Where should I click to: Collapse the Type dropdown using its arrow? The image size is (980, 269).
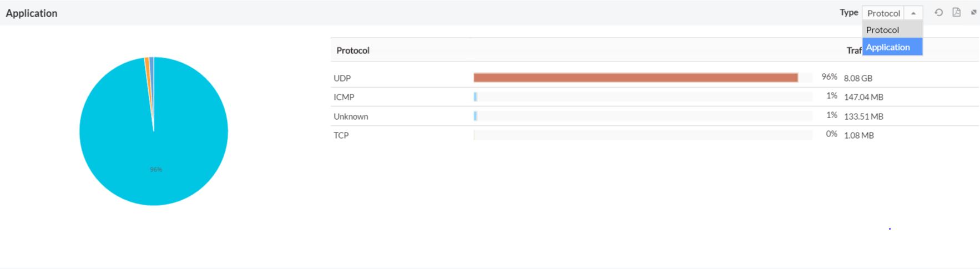click(x=913, y=13)
